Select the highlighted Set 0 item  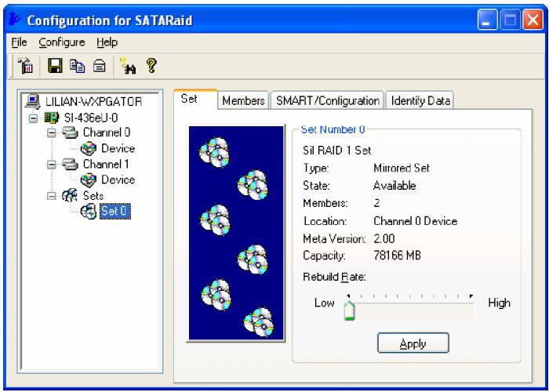coord(115,212)
